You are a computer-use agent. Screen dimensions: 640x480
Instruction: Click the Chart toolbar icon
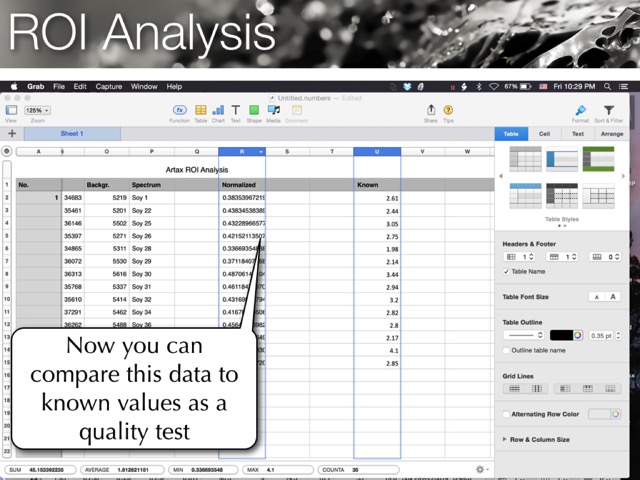point(217,110)
